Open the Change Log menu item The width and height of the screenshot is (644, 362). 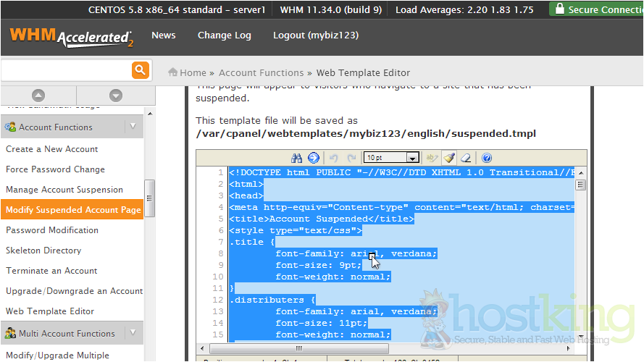(x=224, y=35)
